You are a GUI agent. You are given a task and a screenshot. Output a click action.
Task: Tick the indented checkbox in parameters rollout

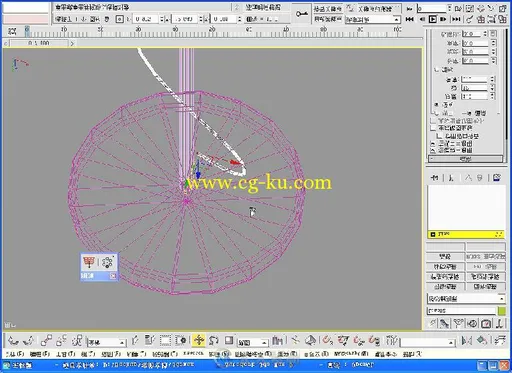[x=440, y=136]
